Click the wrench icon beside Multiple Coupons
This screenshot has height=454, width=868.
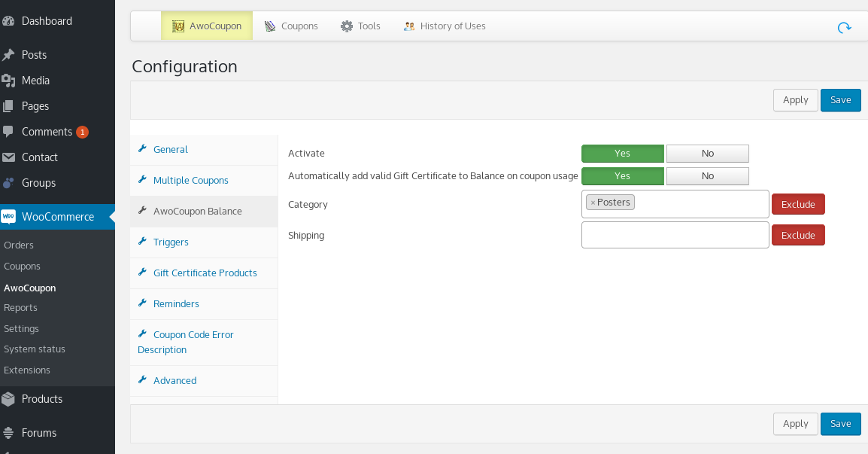click(142, 180)
